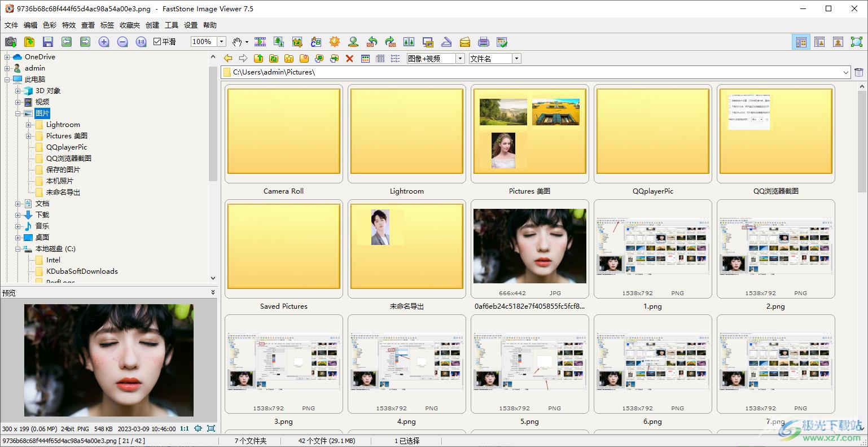Click the recycle bin icon beside path bar
This screenshot has width=868, height=447.
[x=859, y=72]
